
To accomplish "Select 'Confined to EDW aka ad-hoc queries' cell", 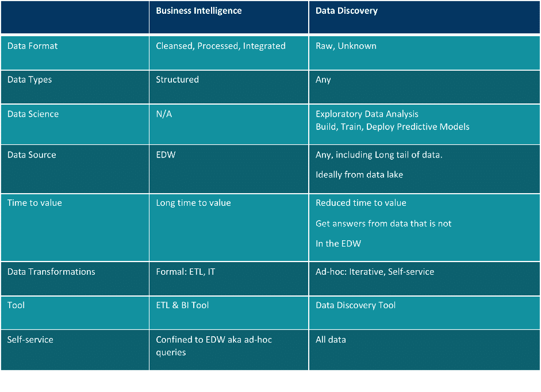I will (x=214, y=346).
